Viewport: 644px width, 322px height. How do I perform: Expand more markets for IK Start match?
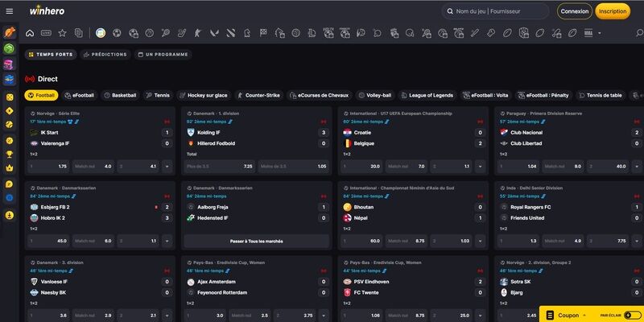click(167, 167)
